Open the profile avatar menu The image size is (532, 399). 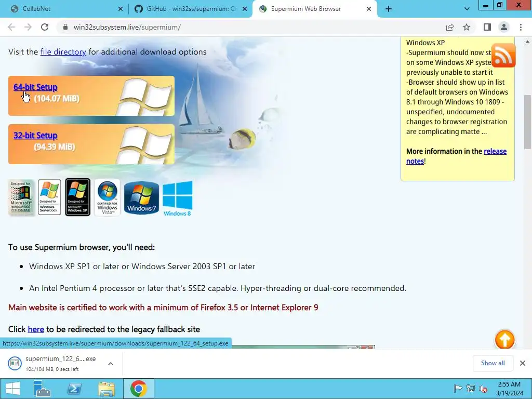(x=504, y=27)
